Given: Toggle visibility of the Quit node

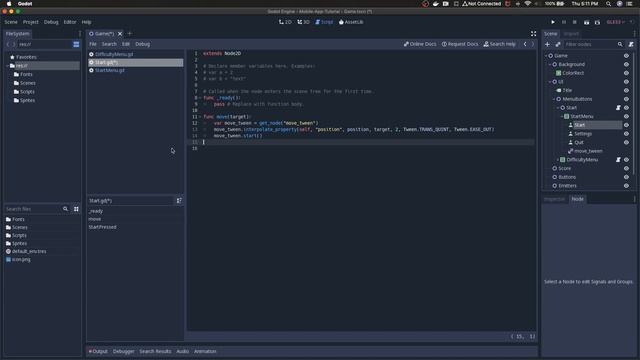Looking at the screenshot, I should point(626,142).
